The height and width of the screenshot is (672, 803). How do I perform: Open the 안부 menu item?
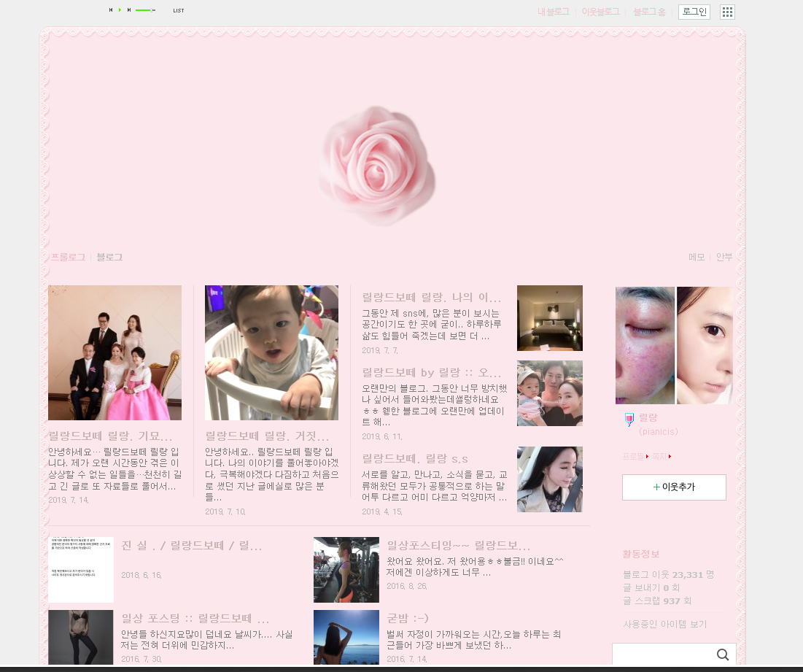724,257
